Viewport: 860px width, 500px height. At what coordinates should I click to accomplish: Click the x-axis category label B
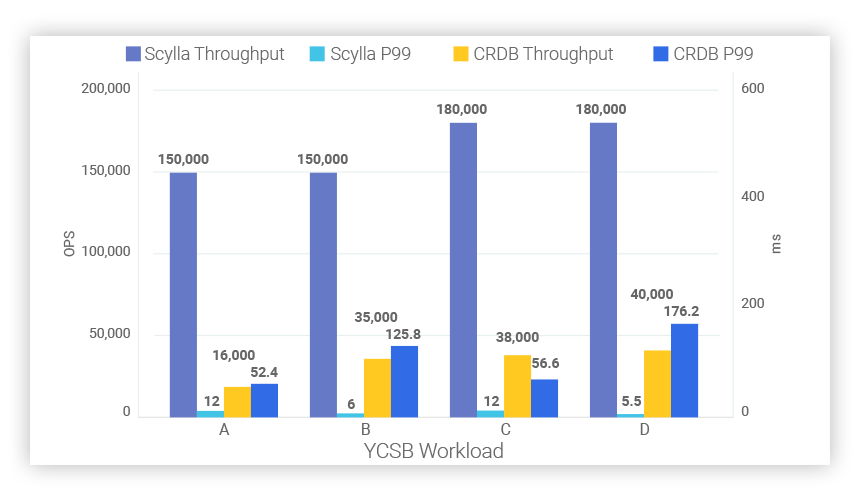point(366,430)
